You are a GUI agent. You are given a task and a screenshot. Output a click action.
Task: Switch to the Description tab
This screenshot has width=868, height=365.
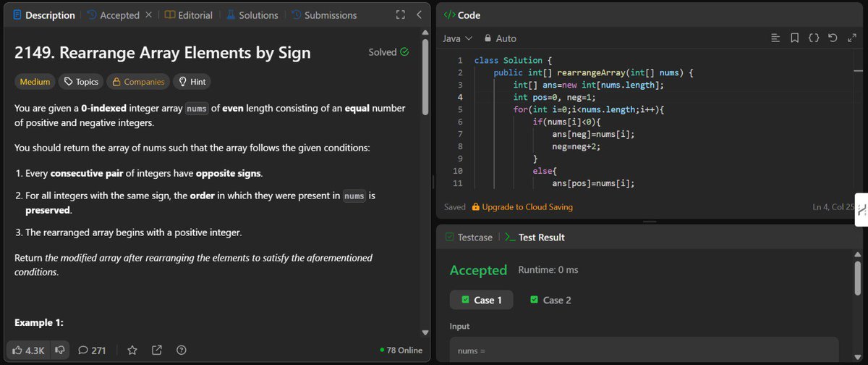(x=43, y=14)
